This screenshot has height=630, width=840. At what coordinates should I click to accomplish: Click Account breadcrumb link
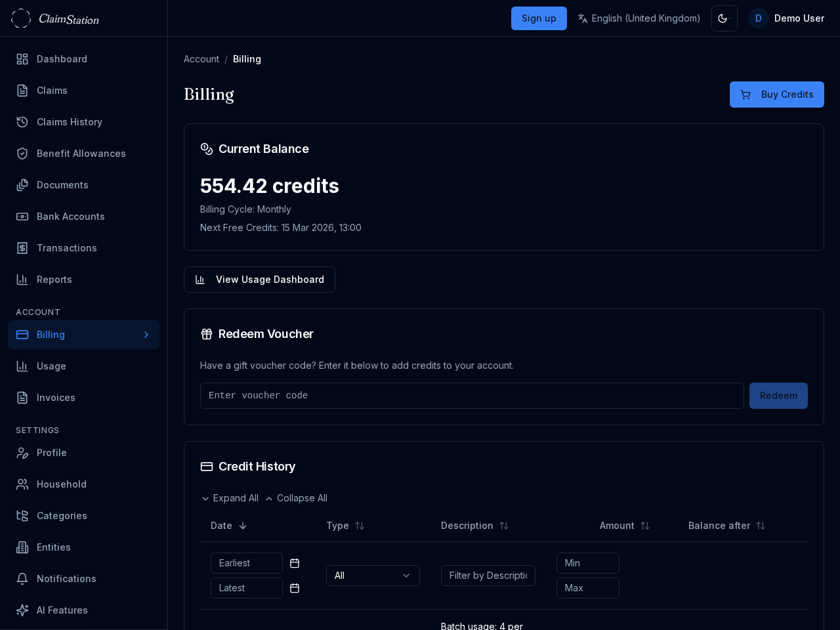[201, 59]
